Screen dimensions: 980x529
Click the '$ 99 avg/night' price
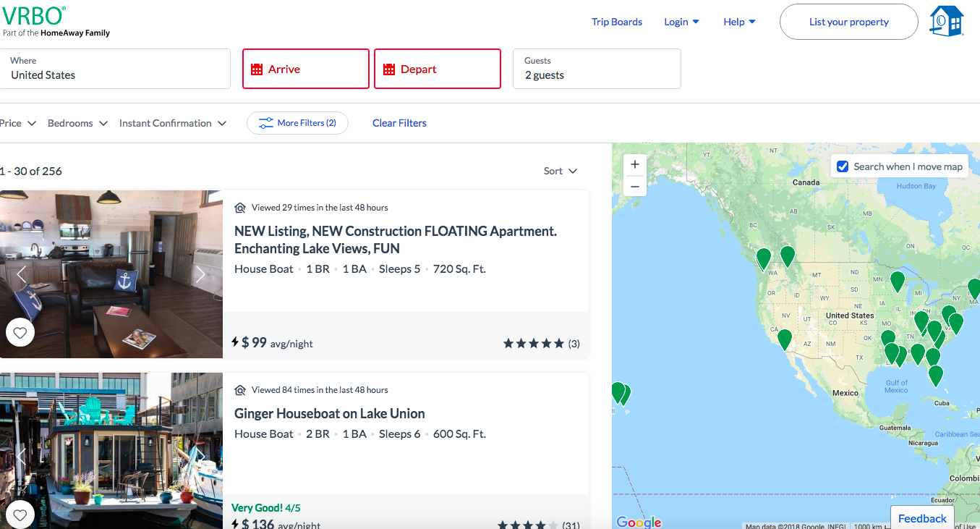pos(277,342)
